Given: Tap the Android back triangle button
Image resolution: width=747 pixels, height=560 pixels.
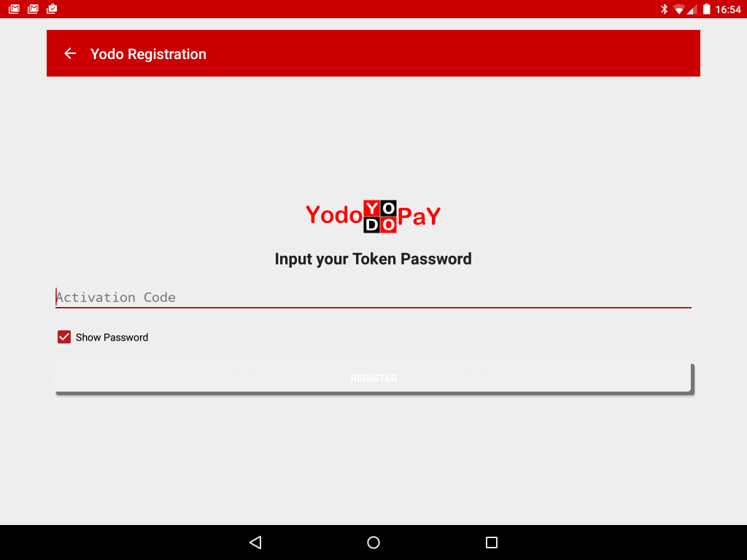Looking at the screenshot, I should 255,542.
